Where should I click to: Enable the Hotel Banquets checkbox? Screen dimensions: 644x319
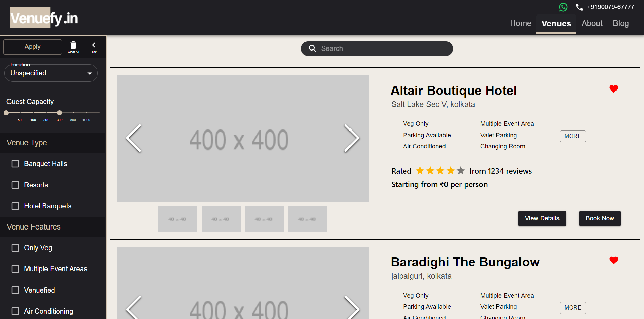[15, 206]
